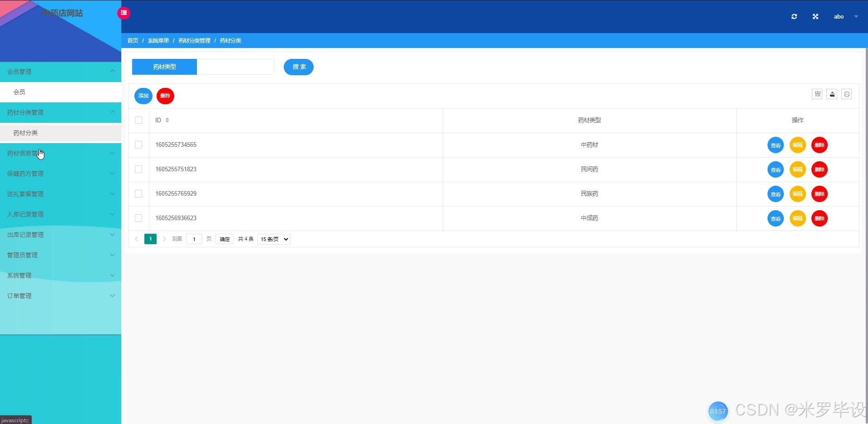This screenshot has height=424, width=868.
Task: Toggle the sidebar collapse icon
Action: click(x=124, y=13)
